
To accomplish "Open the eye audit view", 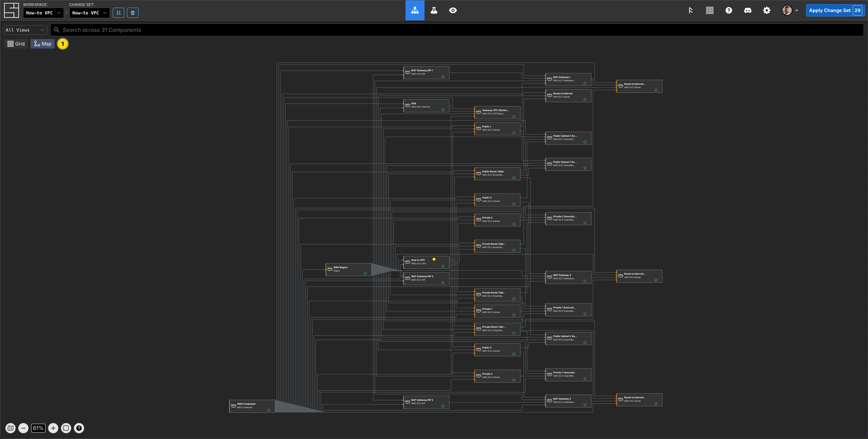I will (x=453, y=10).
